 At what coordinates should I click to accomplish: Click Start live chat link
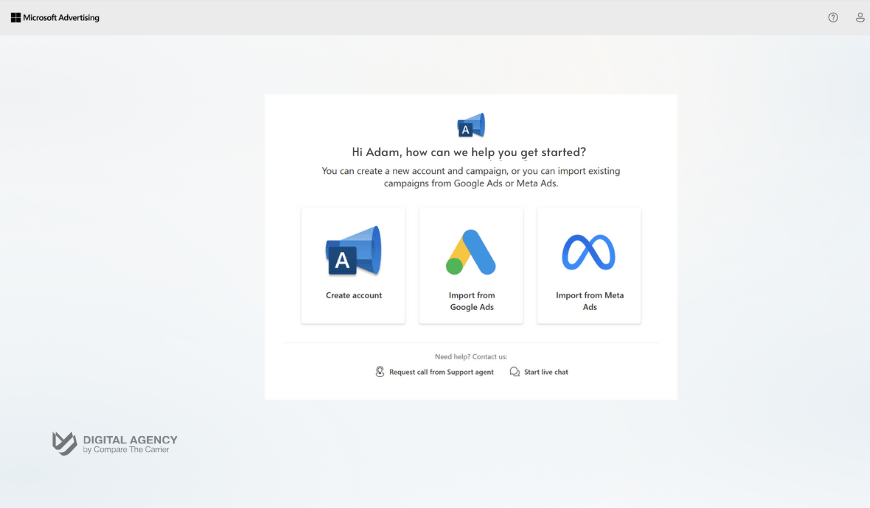pyautogui.click(x=539, y=372)
